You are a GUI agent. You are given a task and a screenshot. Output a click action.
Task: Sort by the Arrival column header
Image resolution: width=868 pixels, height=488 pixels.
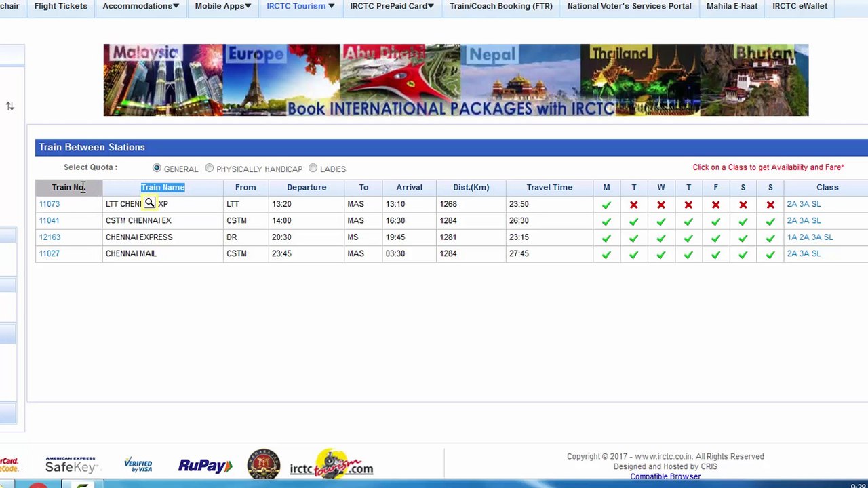[x=409, y=188]
